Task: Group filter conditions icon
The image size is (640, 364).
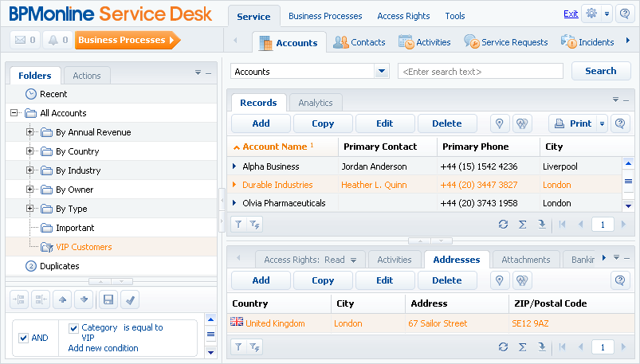Action: click(x=19, y=300)
